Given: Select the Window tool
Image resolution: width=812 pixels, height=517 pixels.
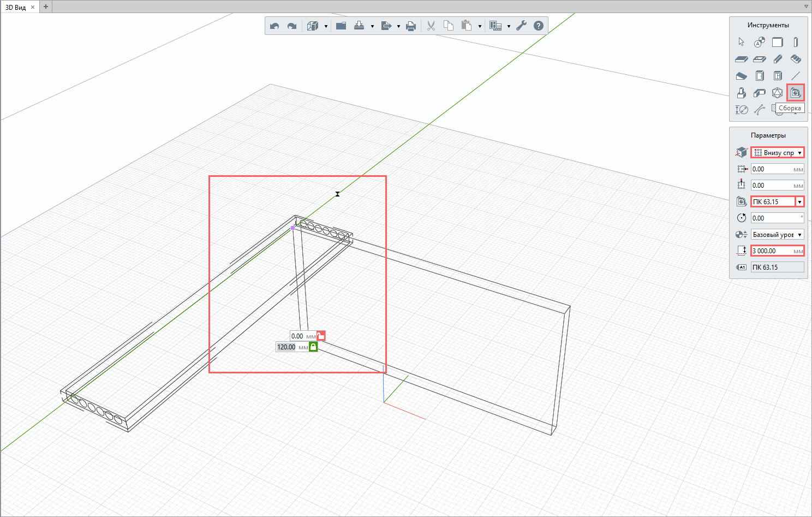Looking at the screenshot, I should click(778, 76).
